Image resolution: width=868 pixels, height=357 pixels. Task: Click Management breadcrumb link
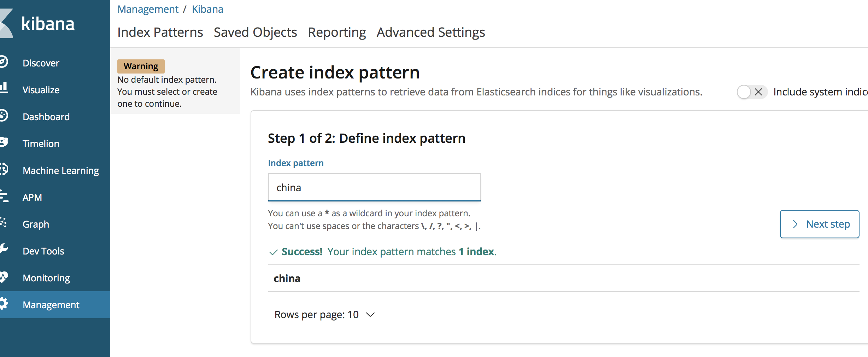tap(148, 9)
